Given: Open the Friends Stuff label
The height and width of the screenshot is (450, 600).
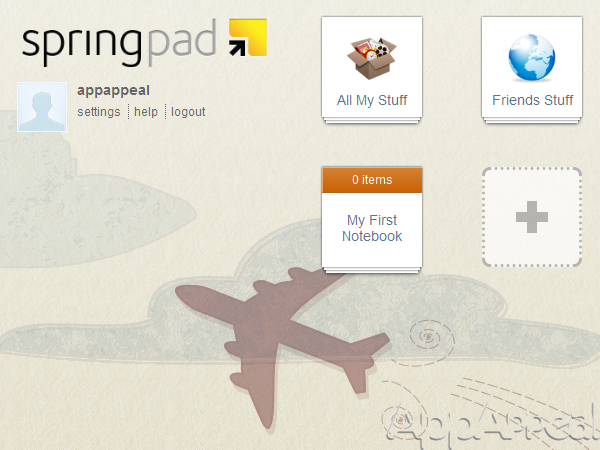Looking at the screenshot, I should coord(532,100).
